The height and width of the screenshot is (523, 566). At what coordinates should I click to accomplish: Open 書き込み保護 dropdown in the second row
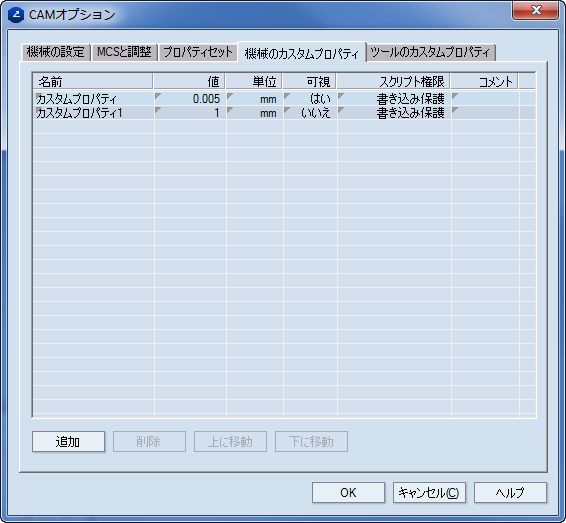(x=394, y=113)
